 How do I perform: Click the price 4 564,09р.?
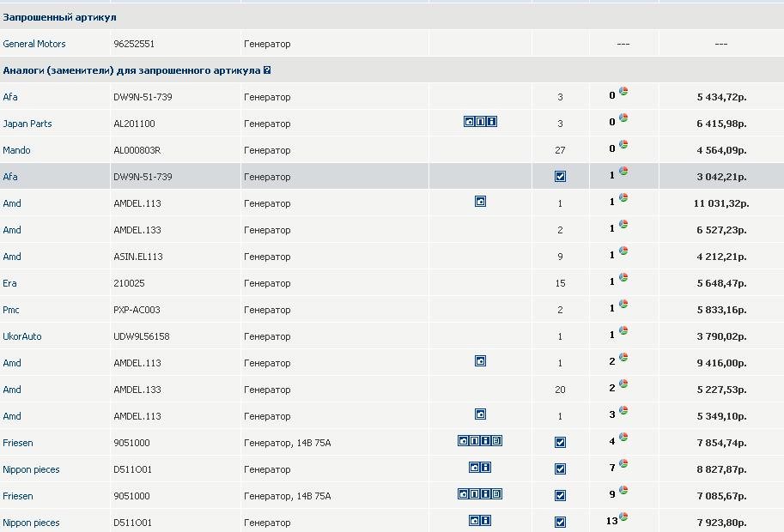point(721,150)
